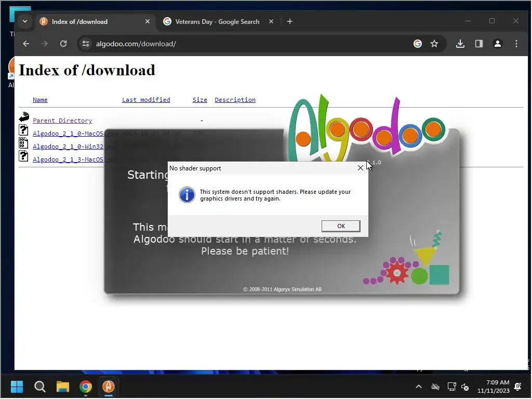This screenshot has height=399, width=532.
Task: Click the Algoryx Simulation AB copyright text
Action: [x=282, y=289]
